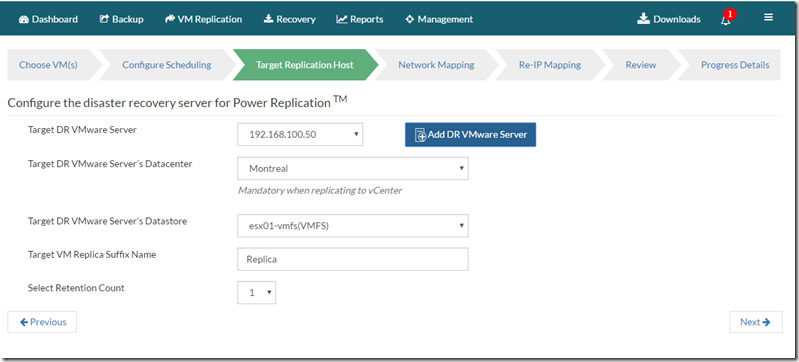Click the 'Select Retention Count' label
Screen dimensions: 799x362
[76, 288]
